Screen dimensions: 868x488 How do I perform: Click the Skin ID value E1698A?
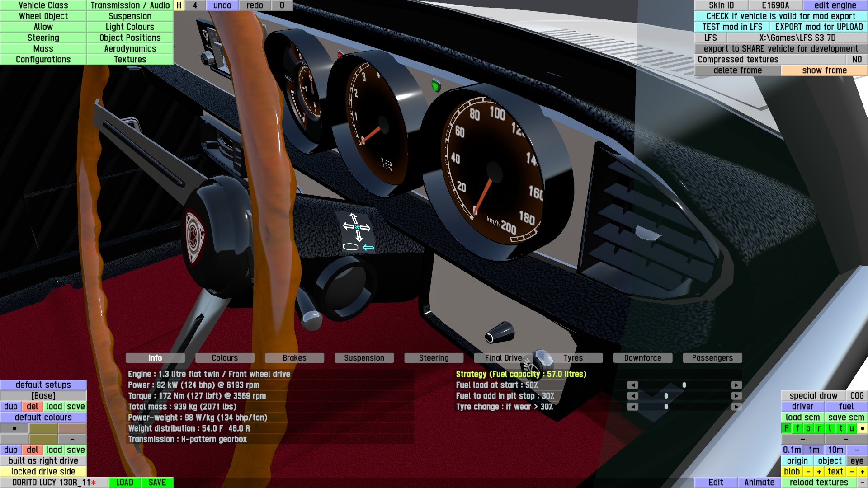tap(775, 5)
